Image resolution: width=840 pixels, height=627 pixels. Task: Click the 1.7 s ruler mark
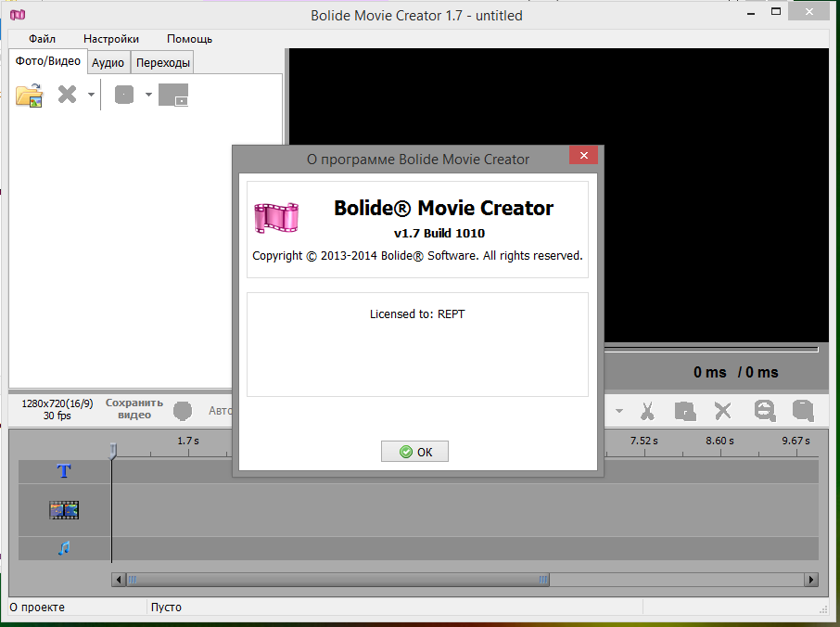click(188, 441)
